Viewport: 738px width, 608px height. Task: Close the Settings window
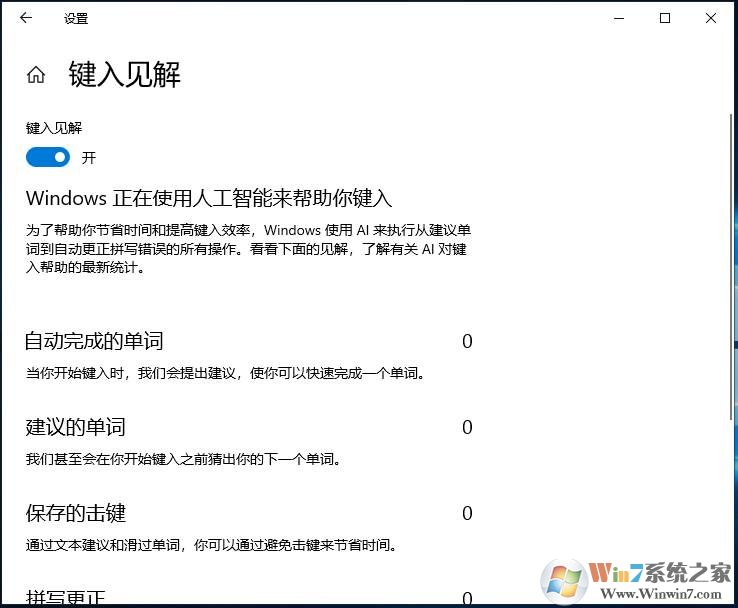click(x=711, y=18)
